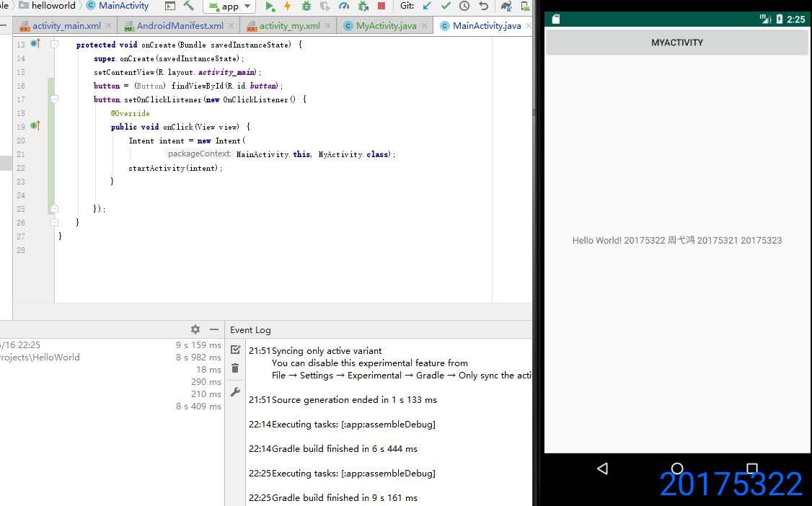
Task: Click the @Override annotation on line 18
Action: (130, 112)
